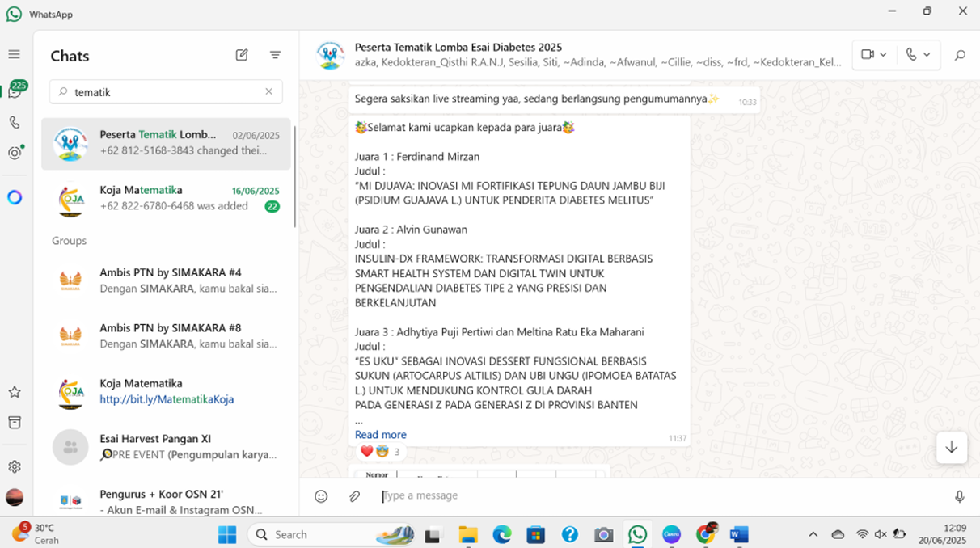This screenshot has height=548, width=980.
Task: Open the new chat compose icon
Action: pyautogui.click(x=242, y=55)
